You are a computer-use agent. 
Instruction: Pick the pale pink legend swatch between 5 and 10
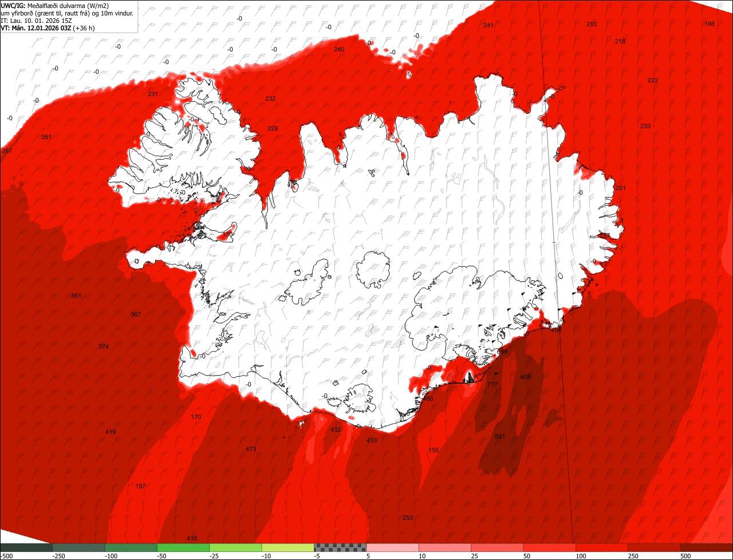[x=393, y=547]
